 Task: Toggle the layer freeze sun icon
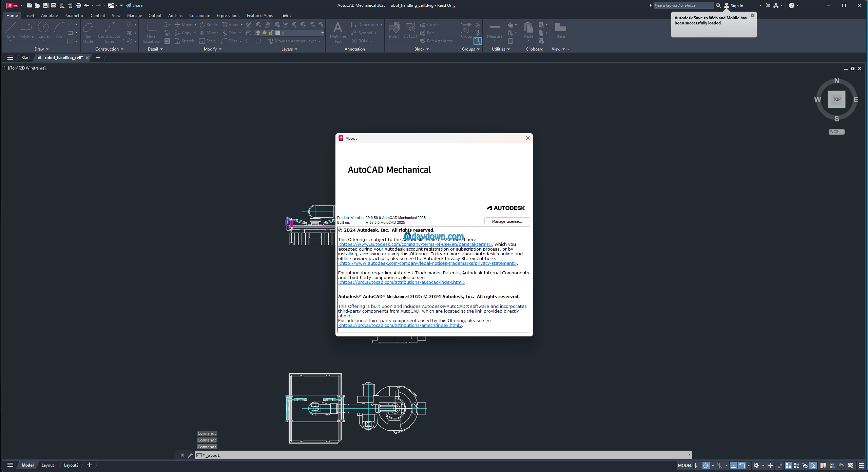coord(265,33)
